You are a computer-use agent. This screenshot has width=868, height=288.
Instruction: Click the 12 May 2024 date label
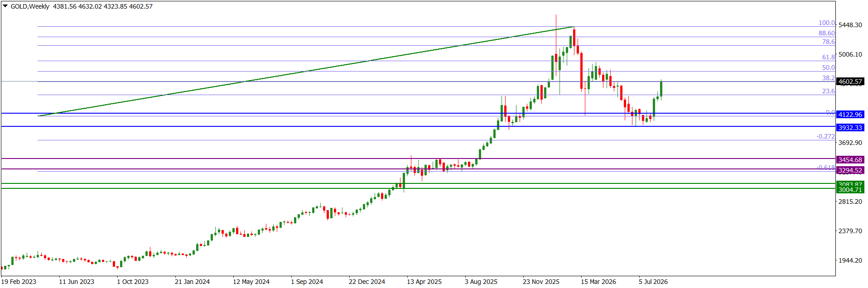click(251, 282)
